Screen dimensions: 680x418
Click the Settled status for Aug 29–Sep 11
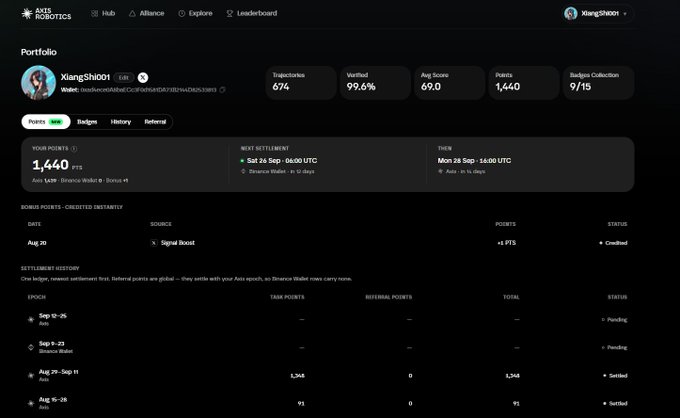tap(615, 376)
